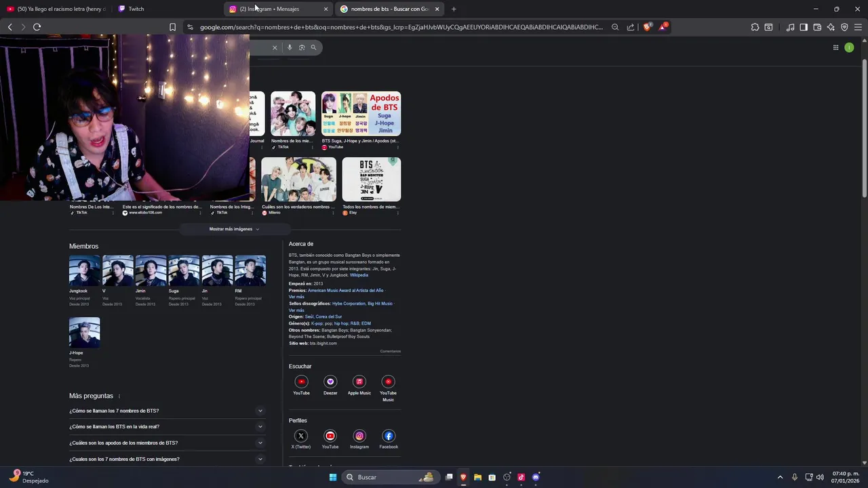Open the 'Apodos de BTS' YouTube image result
Viewport: 868px width, 488px height.
coord(361,114)
